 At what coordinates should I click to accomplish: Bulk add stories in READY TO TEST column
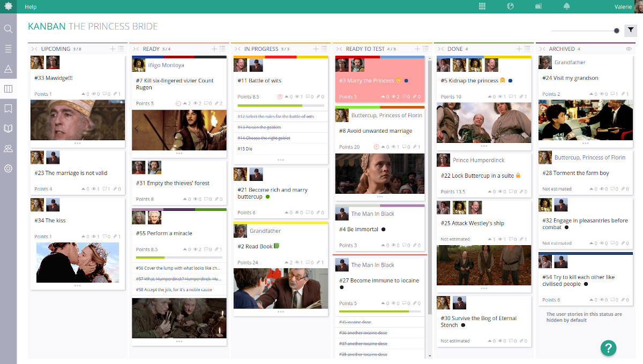tap(426, 49)
